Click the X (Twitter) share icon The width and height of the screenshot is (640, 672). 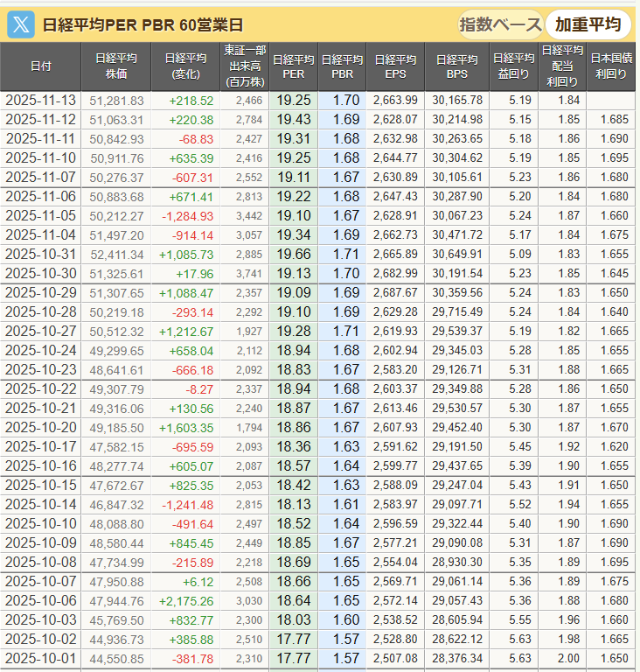(x=21, y=24)
